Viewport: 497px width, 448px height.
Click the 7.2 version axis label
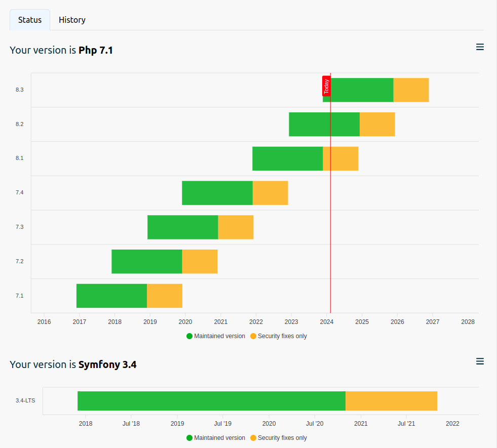tap(20, 261)
